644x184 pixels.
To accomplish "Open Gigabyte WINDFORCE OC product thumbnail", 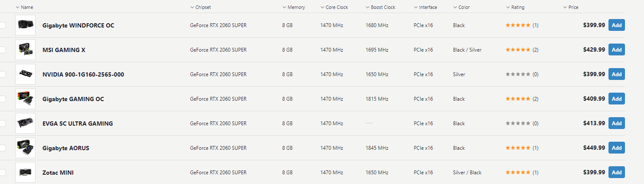I will tap(25, 25).
